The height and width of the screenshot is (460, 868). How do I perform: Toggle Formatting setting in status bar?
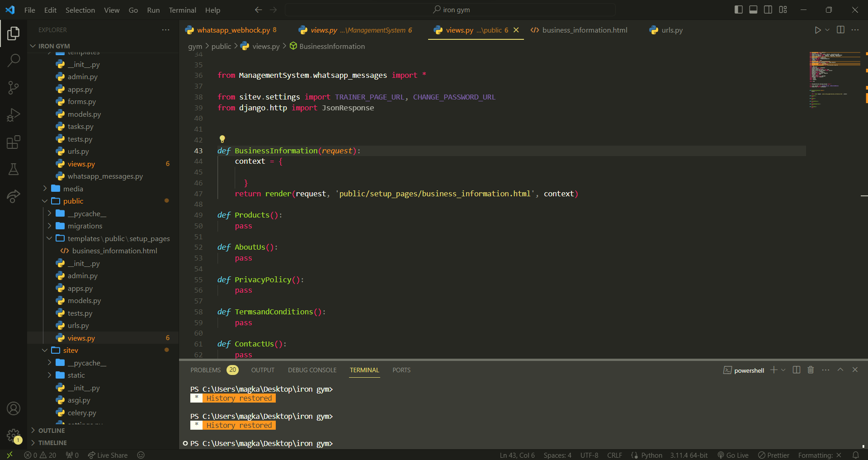tap(820, 455)
